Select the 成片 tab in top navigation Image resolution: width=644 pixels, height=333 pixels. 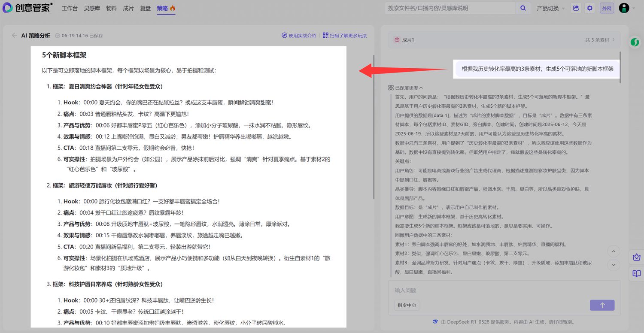tap(128, 8)
